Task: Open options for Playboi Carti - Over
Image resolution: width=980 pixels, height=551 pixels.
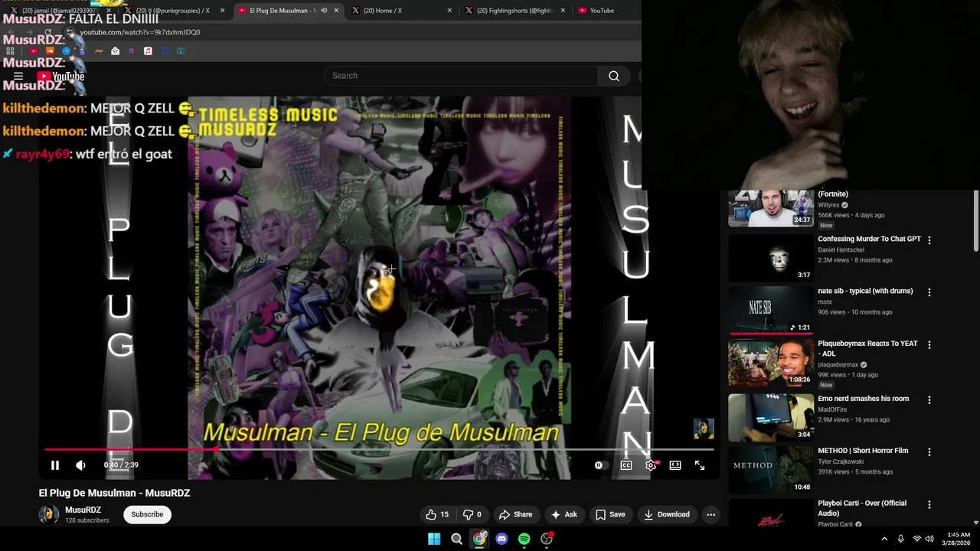Action: pyautogui.click(x=929, y=505)
